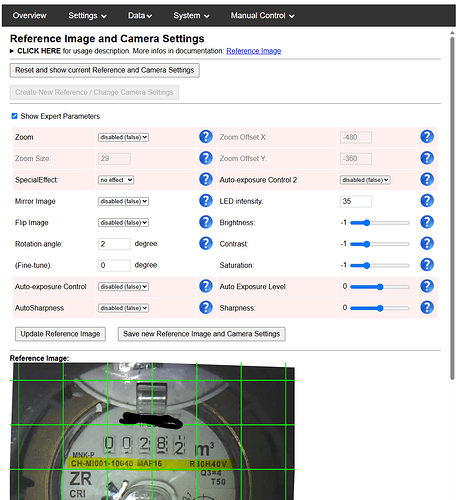The image size is (473, 500).
Task: Open help for Mirror Image
Action: pos(206,201)
